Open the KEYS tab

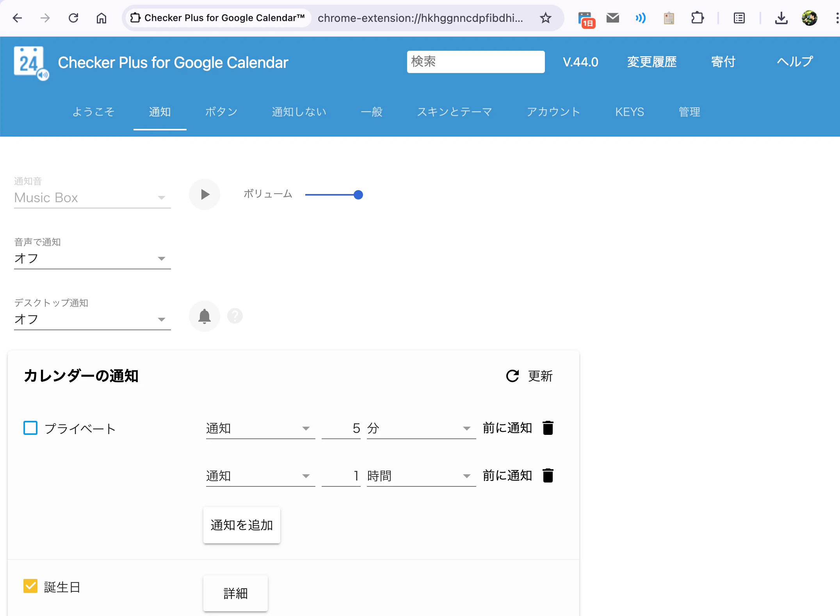tap(630, 112)
